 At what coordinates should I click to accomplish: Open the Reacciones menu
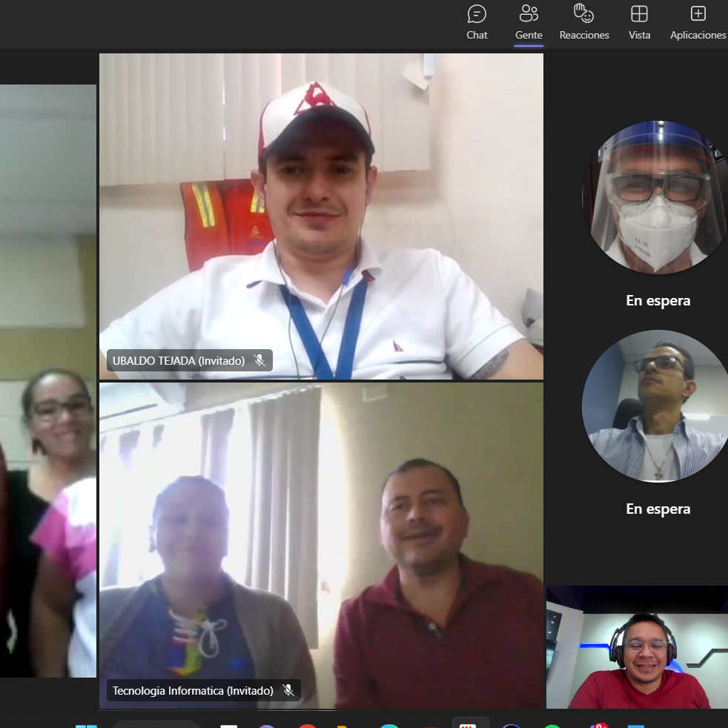pos(584,22)
